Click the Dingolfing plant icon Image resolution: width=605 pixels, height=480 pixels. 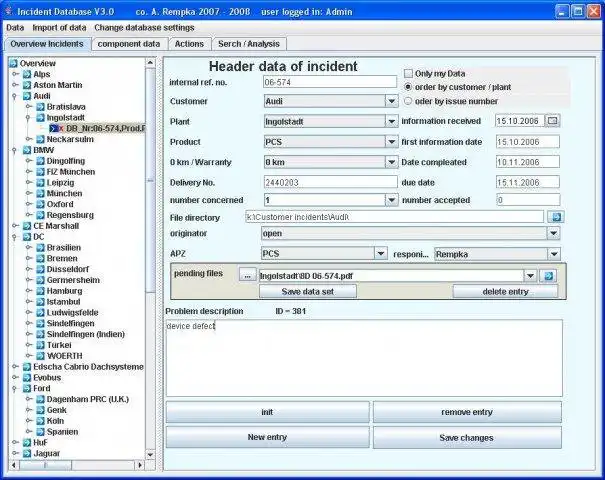[x=41, y=161]
